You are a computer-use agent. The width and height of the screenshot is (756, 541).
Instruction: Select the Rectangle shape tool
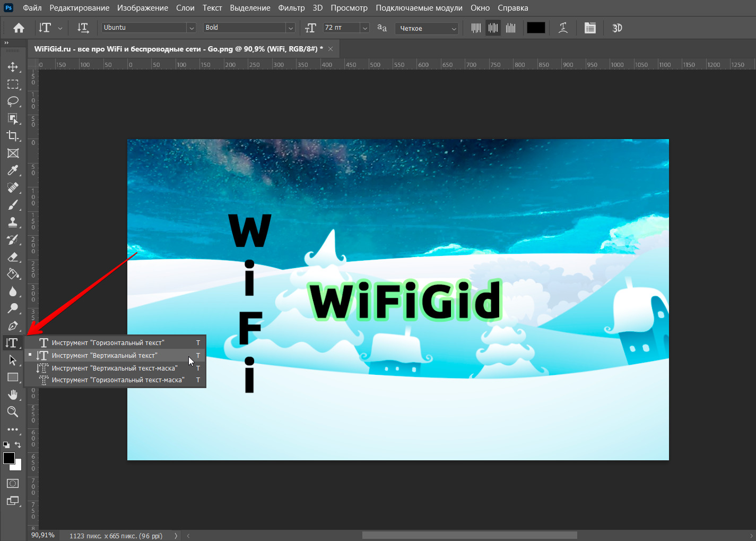[x=13, y=377]
